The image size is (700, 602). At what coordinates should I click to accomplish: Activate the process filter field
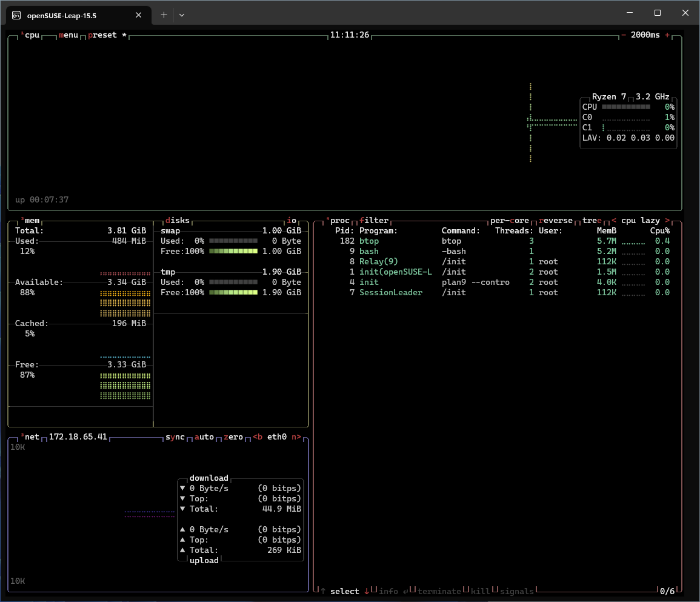coord(374,221)
